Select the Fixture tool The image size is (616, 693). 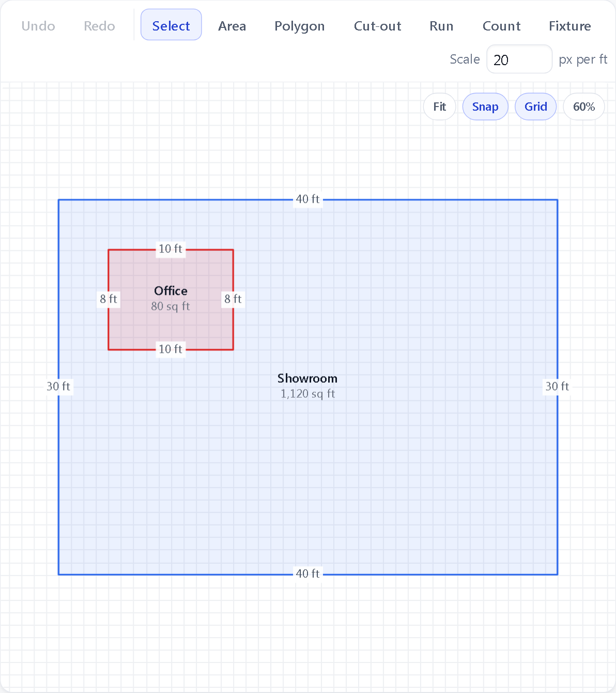tap(570, 26)
